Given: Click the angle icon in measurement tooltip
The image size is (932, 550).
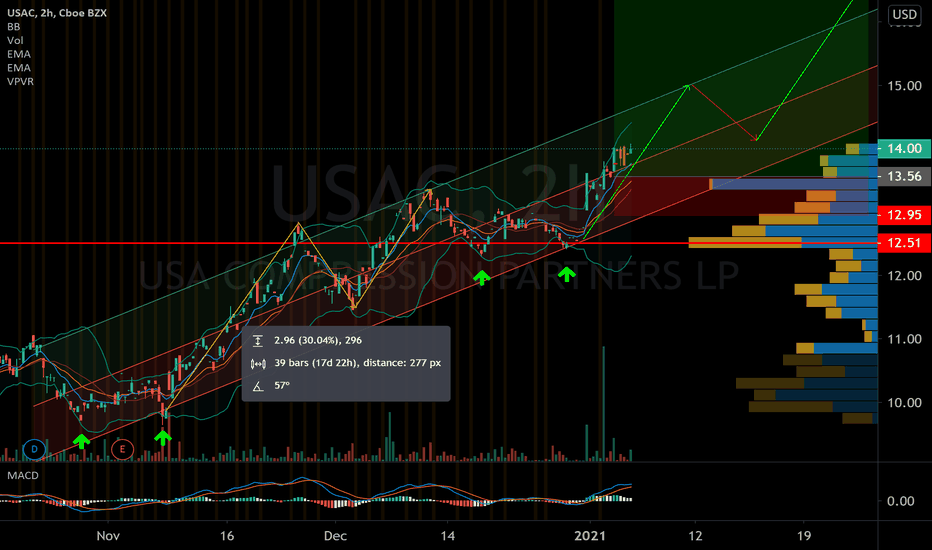Looking at the screenshot, I should [258, 386].
